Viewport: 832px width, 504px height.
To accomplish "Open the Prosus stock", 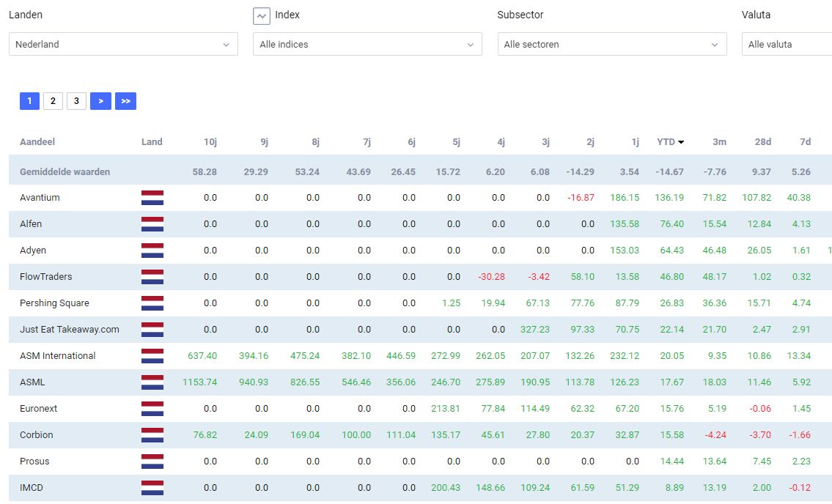I will click(x=34, y=461).
